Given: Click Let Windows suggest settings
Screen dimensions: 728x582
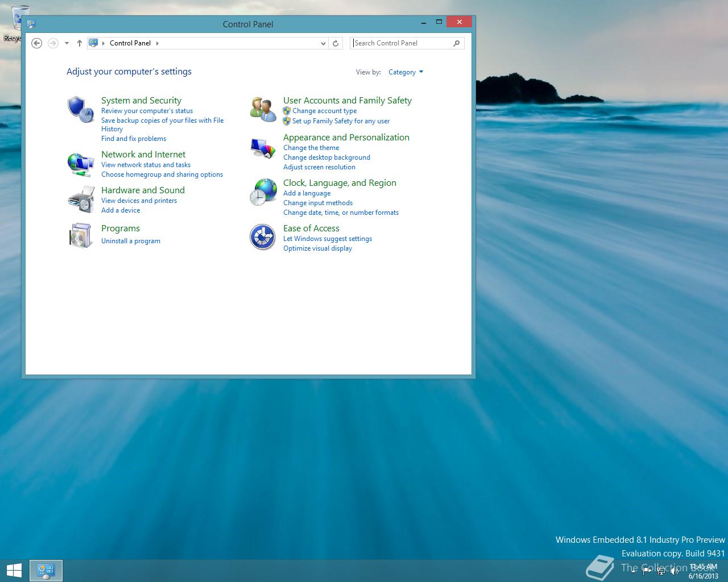Looking at the screenshot, I should coord(328,239).
